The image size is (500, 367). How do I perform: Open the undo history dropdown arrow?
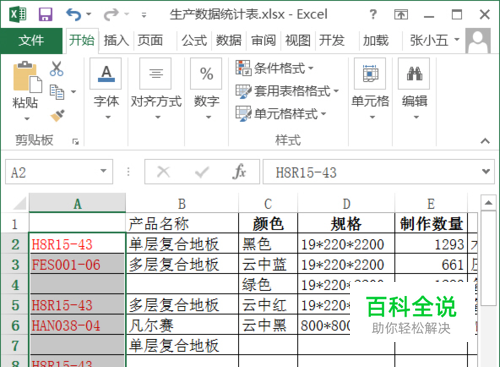click(x=89, y=14)
